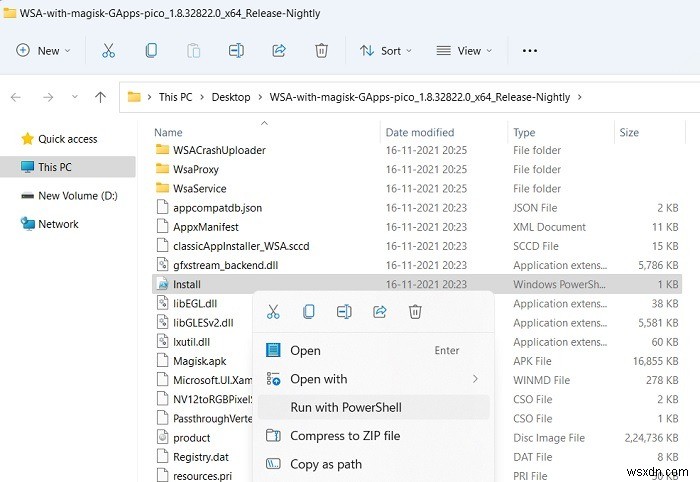Sort by the Name column header
700x482 pixels.
(168, 132)
